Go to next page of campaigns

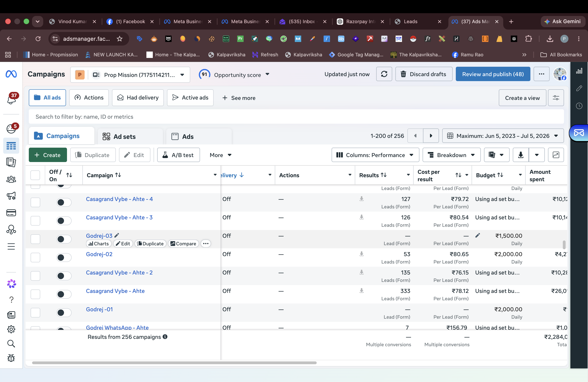pos(431,136)
